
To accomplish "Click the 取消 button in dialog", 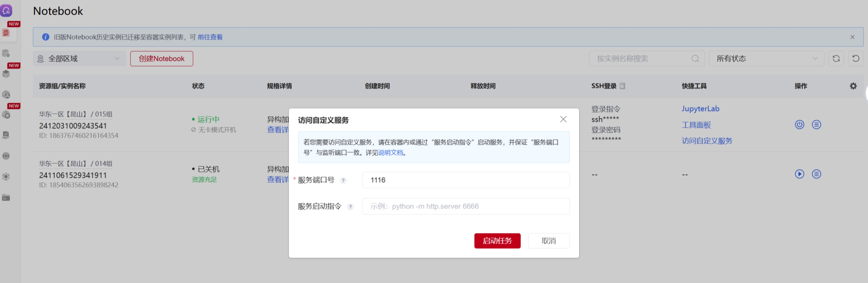I will click(x=548, y=241).
